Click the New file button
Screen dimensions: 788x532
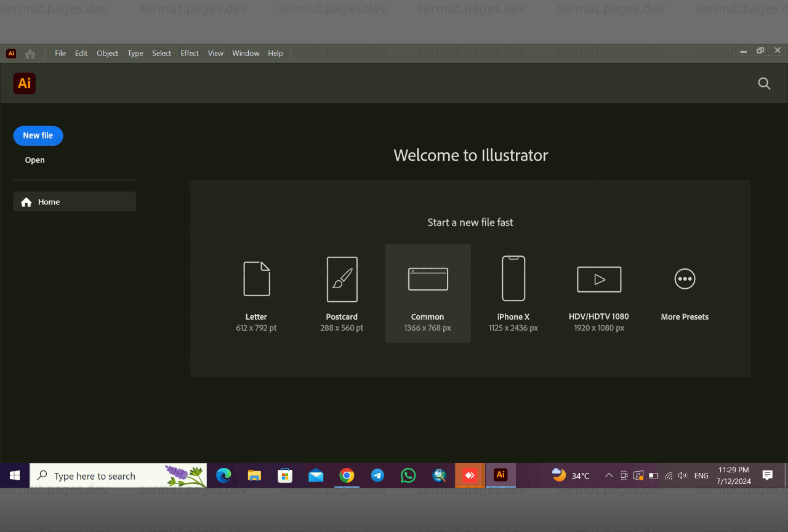38,135
